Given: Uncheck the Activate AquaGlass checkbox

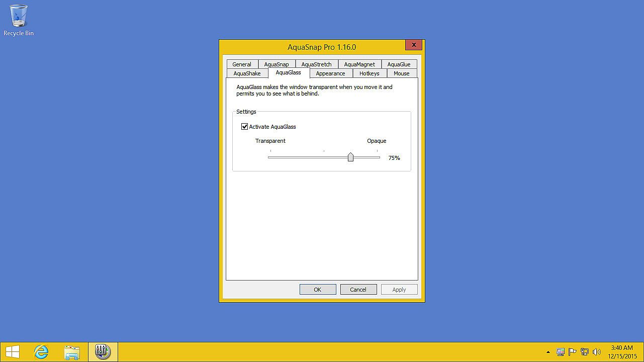Looking at the screenshot, I should (x=245, y=127).
